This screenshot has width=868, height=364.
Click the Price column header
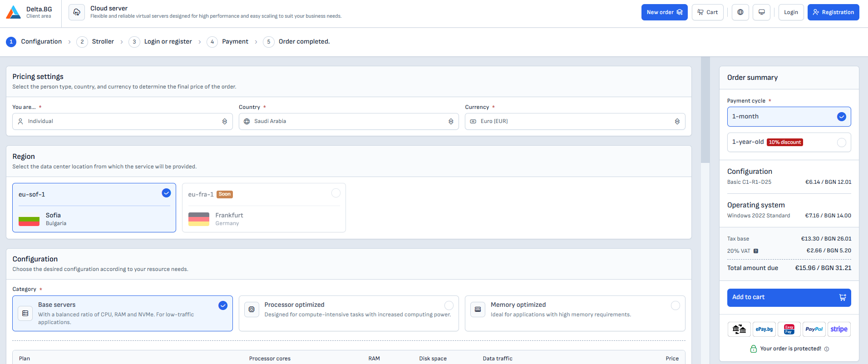pos(672,359)
